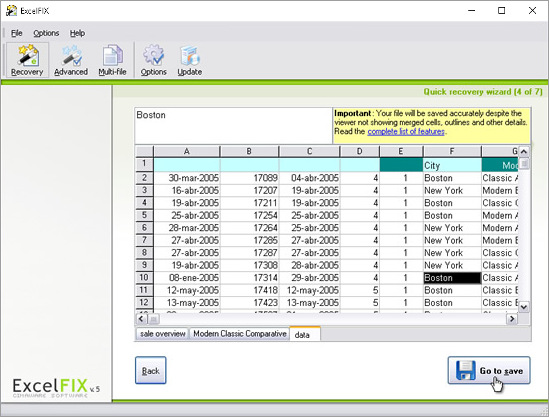Click cell 17089 in column B

tap(249, 178)
